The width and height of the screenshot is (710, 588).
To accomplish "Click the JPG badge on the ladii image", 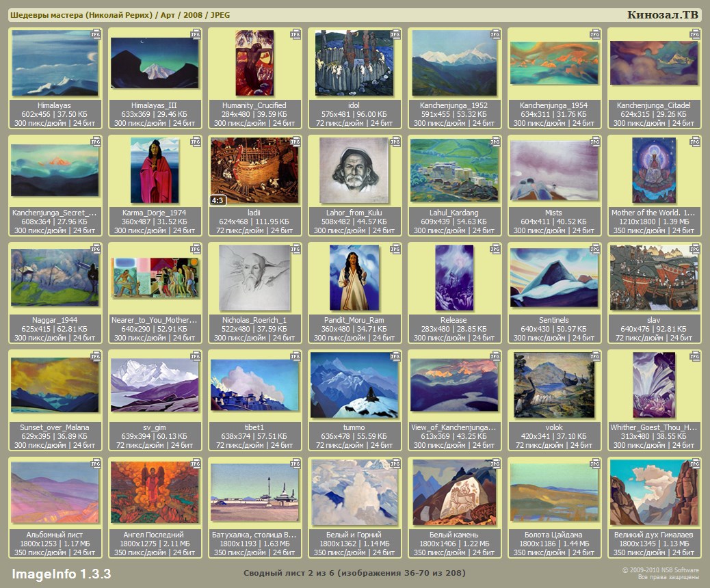I will (295, 142).
